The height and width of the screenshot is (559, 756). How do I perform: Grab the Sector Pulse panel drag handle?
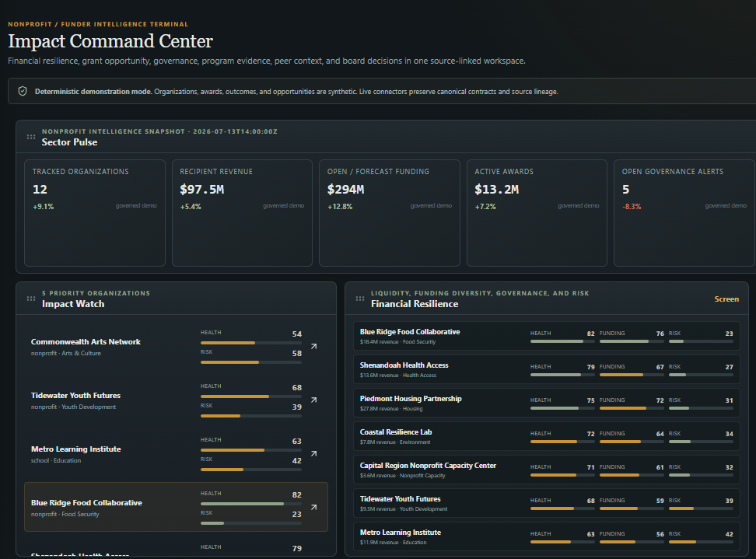coord(31,137)
